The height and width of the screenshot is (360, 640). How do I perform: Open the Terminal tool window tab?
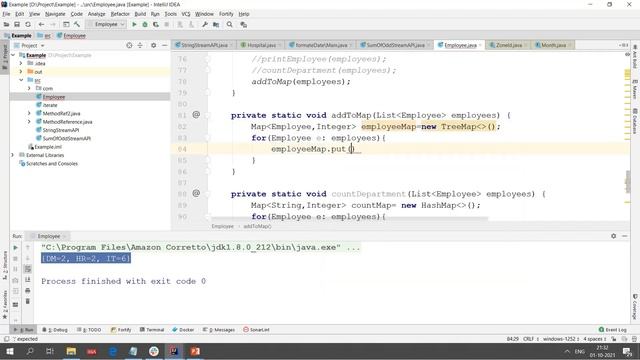[152, 330]
